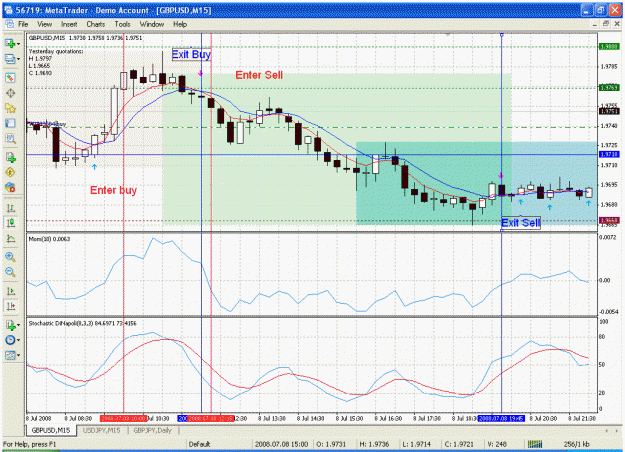625x452 pixels.
Task: Click the red 10:00 time marker on axis
Action: click(123, 419)
